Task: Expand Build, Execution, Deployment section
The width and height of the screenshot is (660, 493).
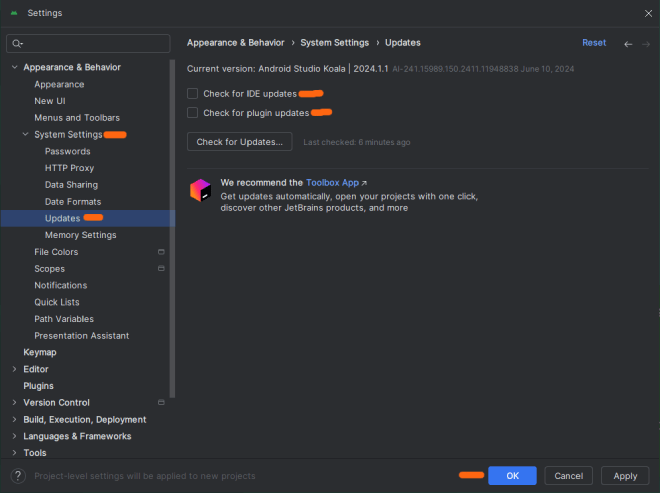Action: pyautogui.click(x=14, y=419)
